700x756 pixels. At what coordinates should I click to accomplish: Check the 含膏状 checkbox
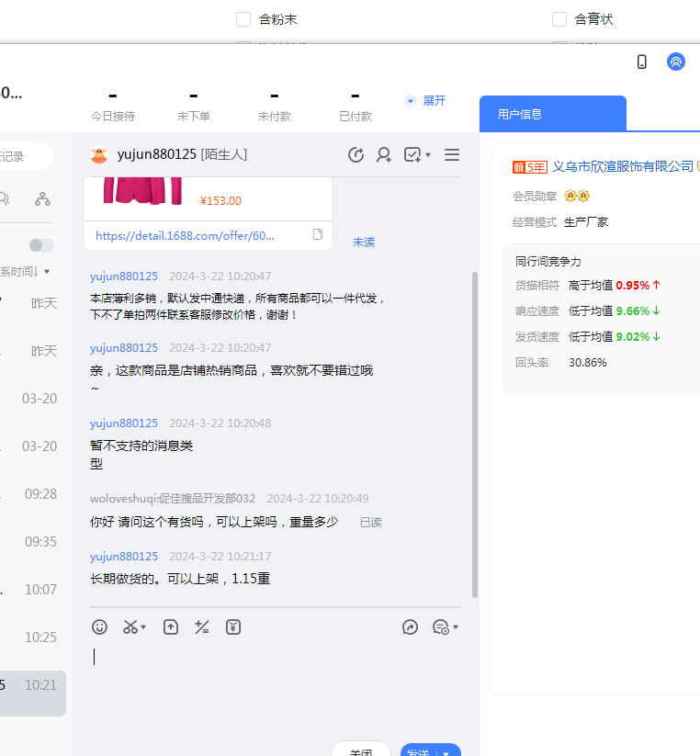click(x=559, y=19)
